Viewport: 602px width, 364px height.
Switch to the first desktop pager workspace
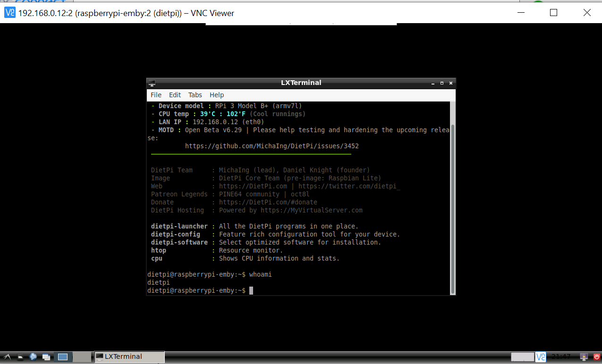tap(63, 357)
